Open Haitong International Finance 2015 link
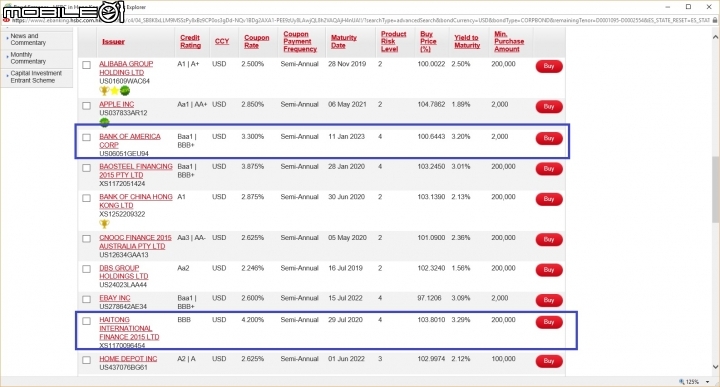720x387 pixels. (x=129, y=328)
